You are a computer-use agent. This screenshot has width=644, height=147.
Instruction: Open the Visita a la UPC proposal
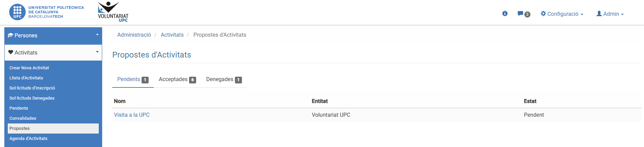132,115
